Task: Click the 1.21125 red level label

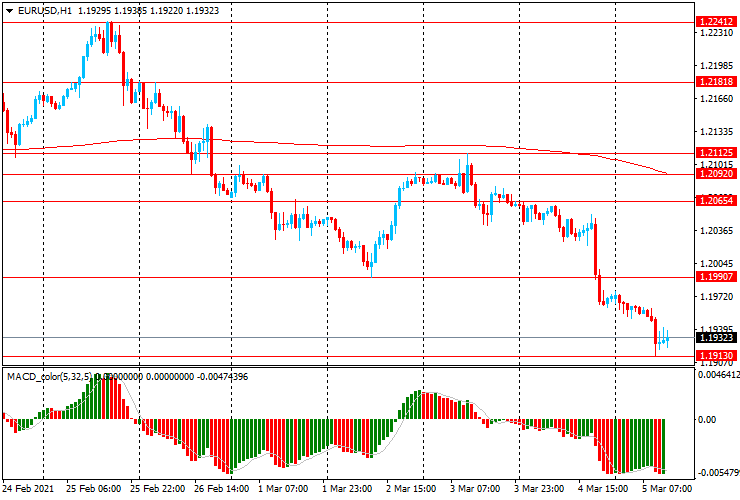Action: [716, 153]
